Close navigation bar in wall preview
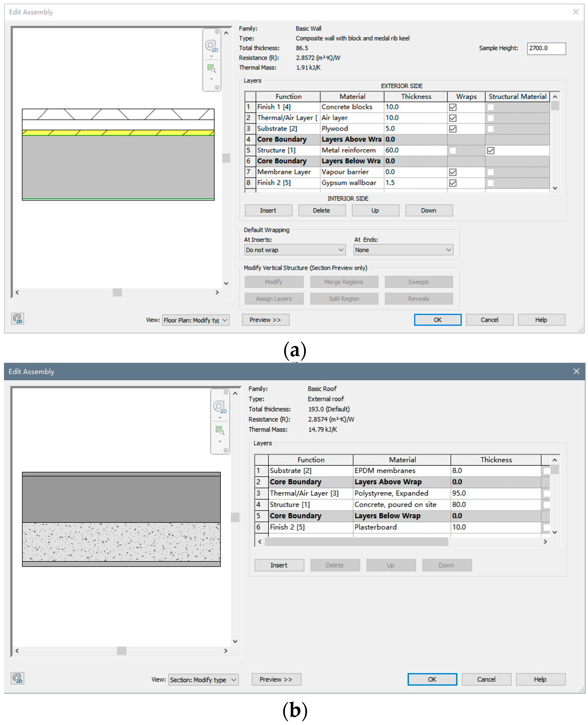The height and width of the screenshot is (725, 588). [217, 32]
